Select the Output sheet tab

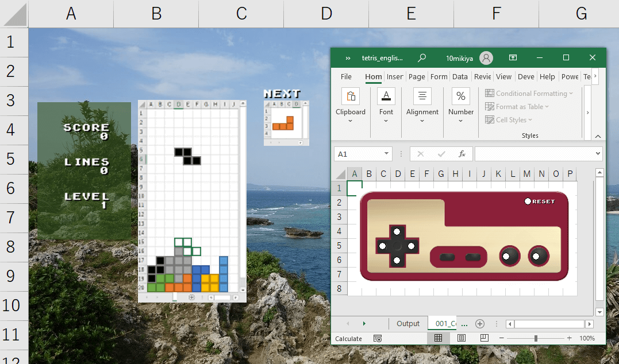point(408,324)
